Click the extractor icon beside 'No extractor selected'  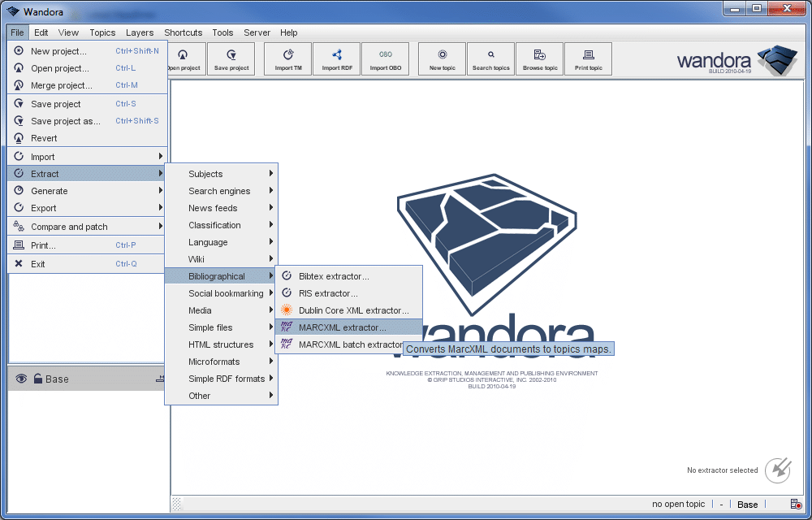(777, 470)
